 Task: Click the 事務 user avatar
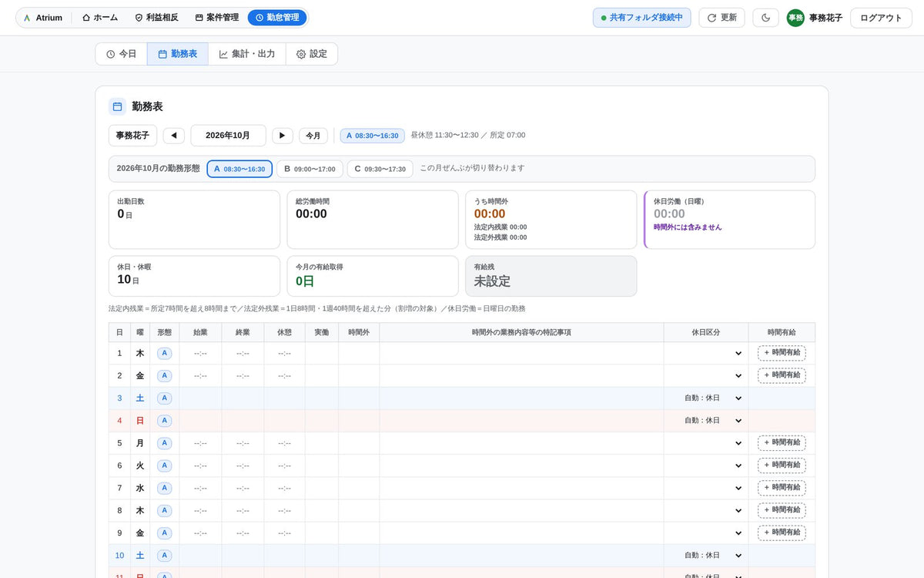(795, 18)
